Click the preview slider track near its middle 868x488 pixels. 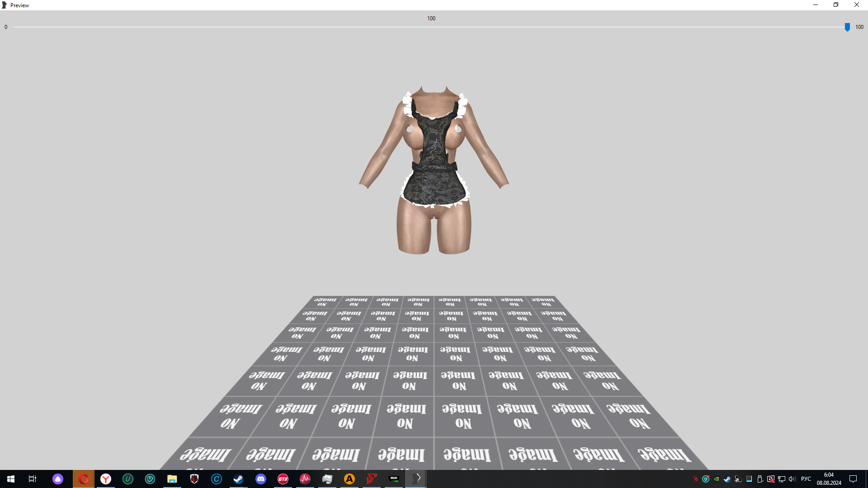click(x=429, y=27)
